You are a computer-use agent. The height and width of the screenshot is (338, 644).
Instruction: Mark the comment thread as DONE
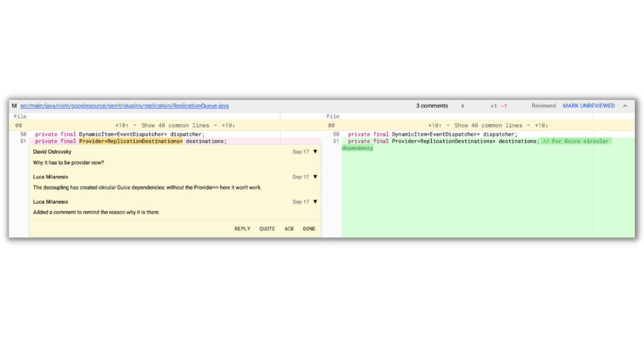point(309,229)
